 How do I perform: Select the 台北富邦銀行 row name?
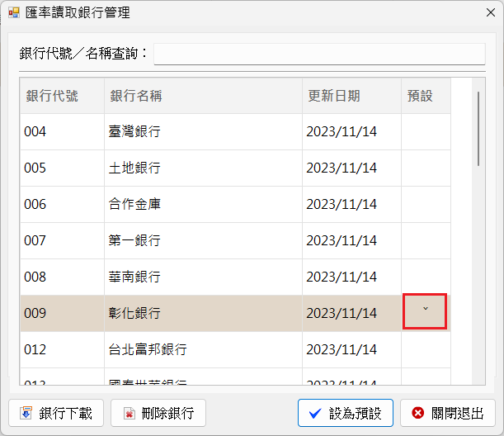148,350
